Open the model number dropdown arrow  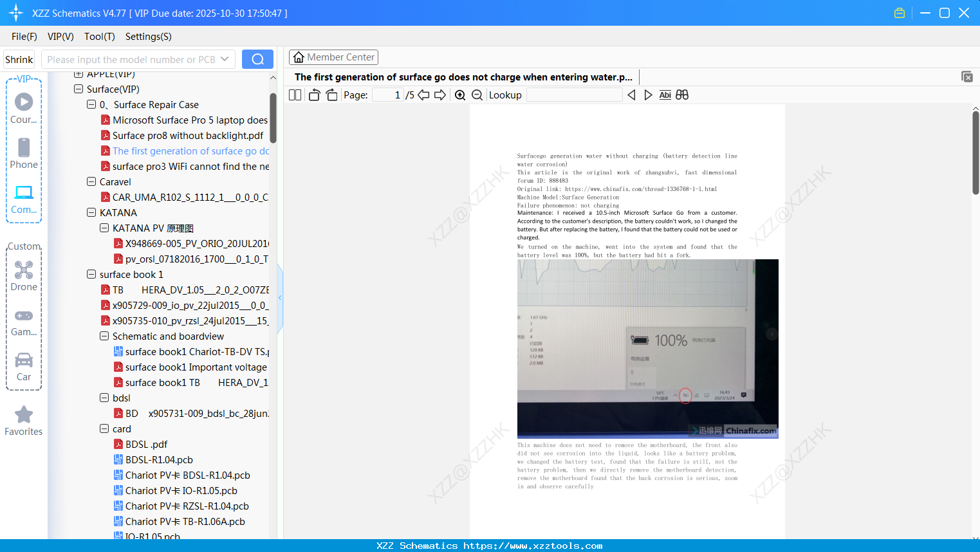pyautogui.click(x=225, y=59)
